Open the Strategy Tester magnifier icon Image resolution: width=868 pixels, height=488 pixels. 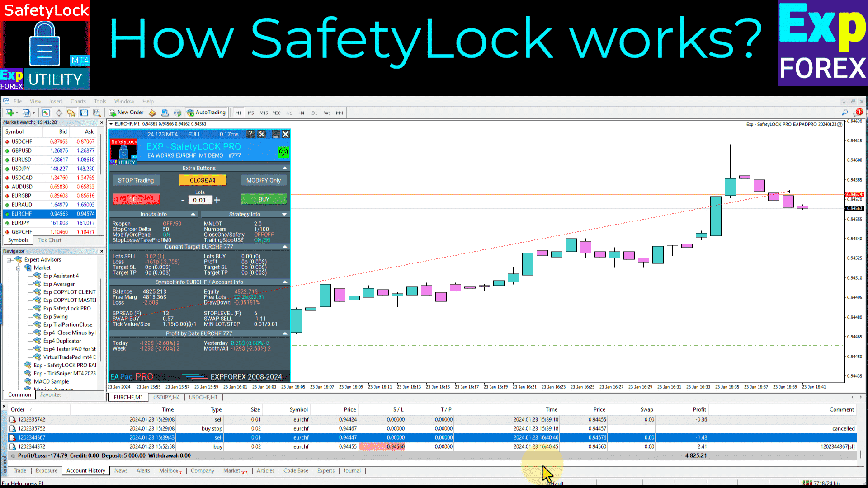pyautogui.click(x=97, y=113)
